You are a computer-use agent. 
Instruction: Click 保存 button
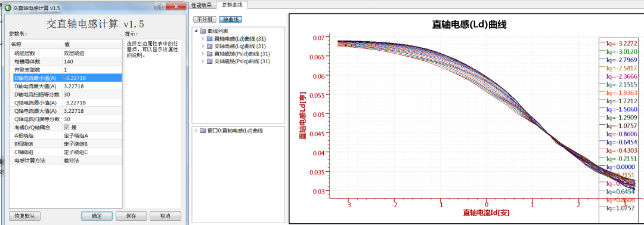(131, 216)
